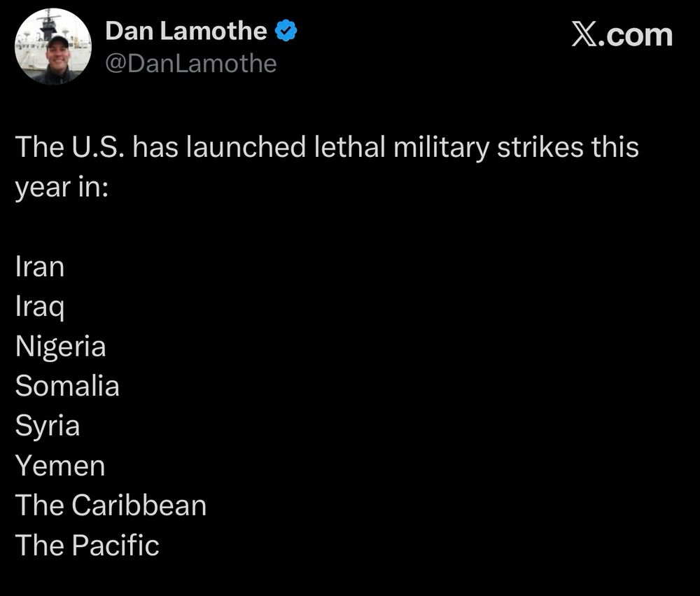Click Yemen in the tweet list
700x596 pixels.
(x=60, y=466)
